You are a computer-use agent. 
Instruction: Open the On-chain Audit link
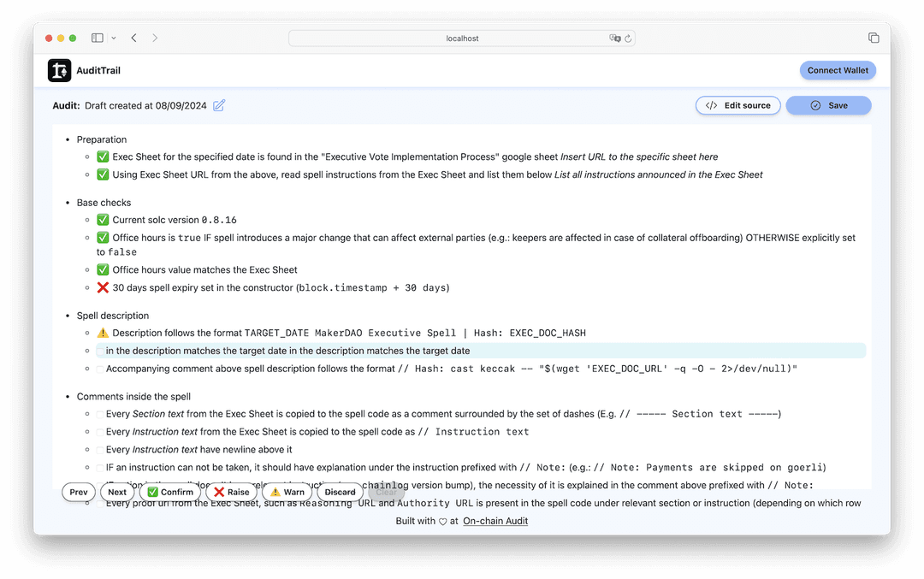tap(495, 521)
